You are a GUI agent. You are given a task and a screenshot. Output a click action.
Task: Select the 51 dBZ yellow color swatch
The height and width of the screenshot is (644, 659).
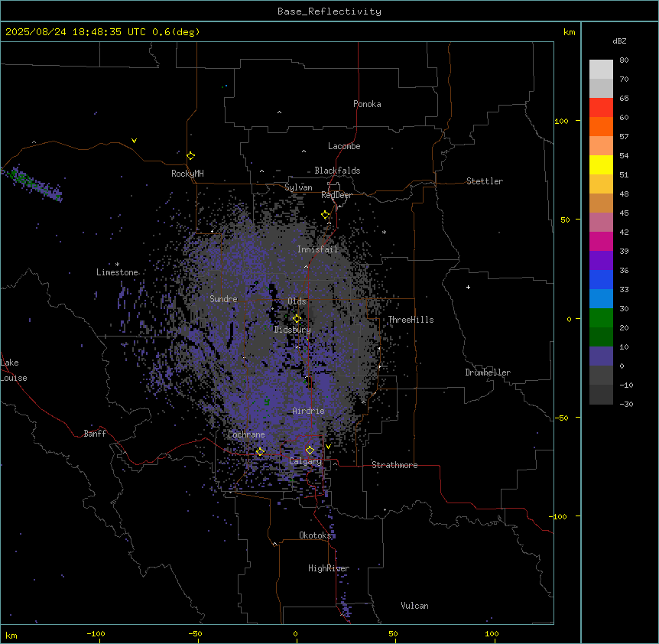[601, 164]
